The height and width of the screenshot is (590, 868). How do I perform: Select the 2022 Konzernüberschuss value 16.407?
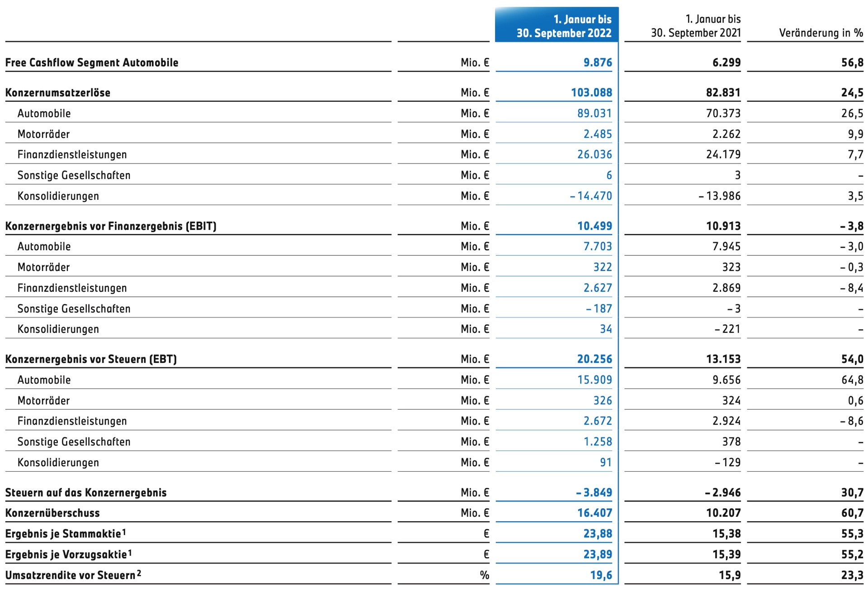[594, 513]
